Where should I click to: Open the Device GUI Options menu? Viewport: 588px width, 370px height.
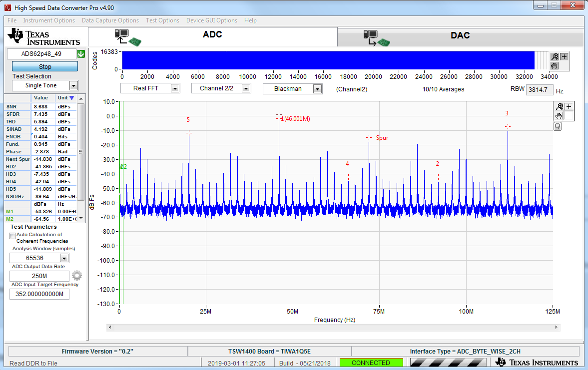point(212,20)
